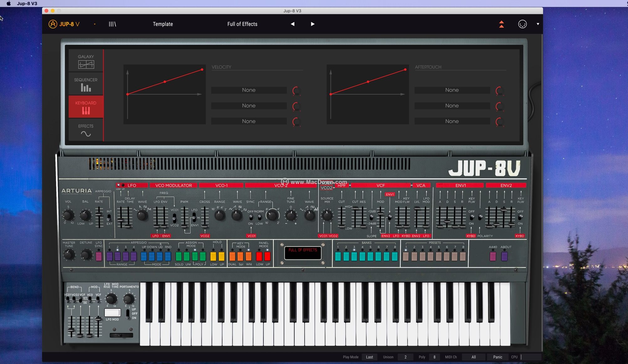This screenshot has height=364, width=628.
Task: Toggle Hold UP yellow button
Action: coord(221,256)
